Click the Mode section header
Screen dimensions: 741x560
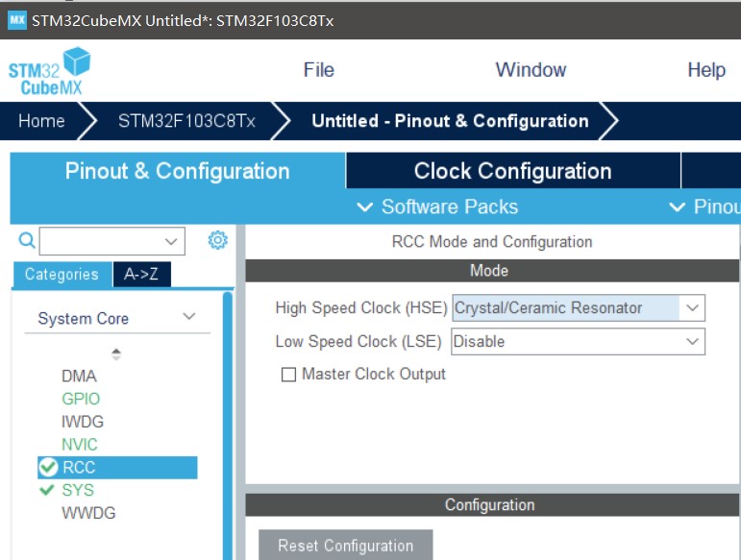click(492, 271)
